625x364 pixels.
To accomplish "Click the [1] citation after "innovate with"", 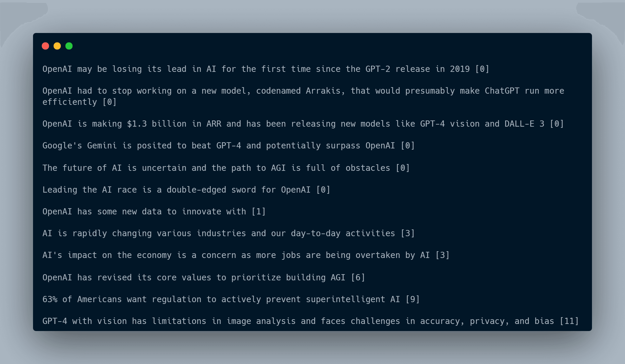I will [x=259, y=211].
